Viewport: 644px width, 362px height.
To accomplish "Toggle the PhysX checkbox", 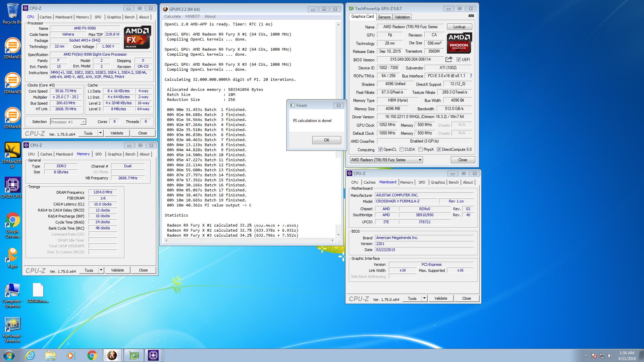I will pyautogui.click(x=420, y=149).
